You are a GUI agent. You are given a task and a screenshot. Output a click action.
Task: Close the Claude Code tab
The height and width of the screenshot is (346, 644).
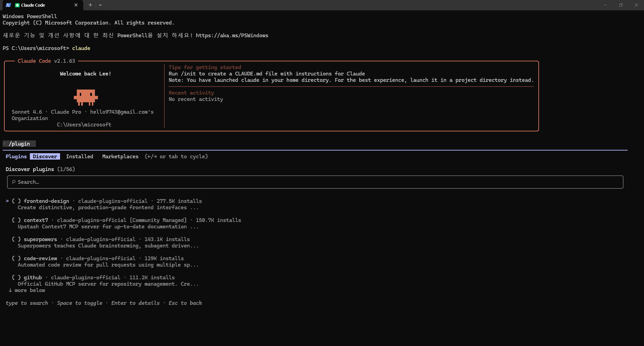(76, 5)
